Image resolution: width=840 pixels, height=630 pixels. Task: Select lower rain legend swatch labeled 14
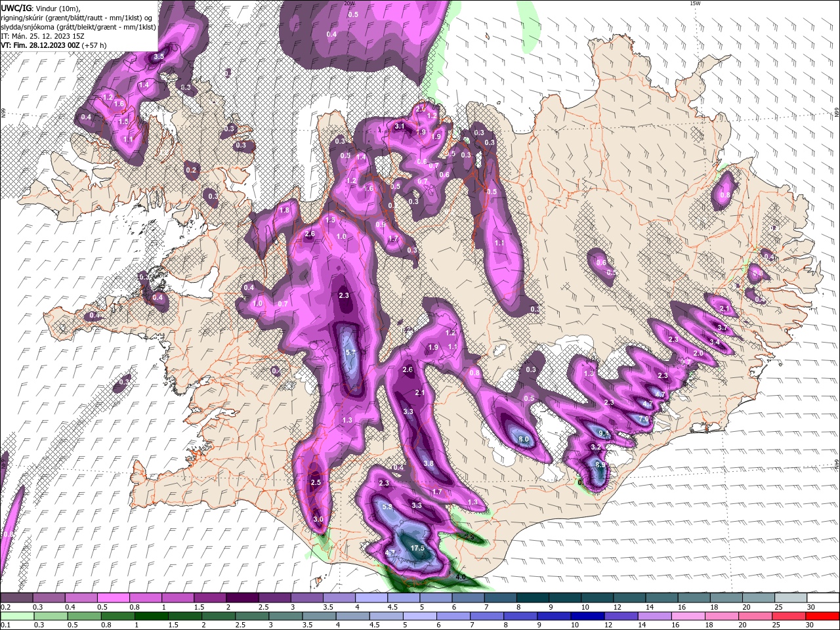[655, 616]
